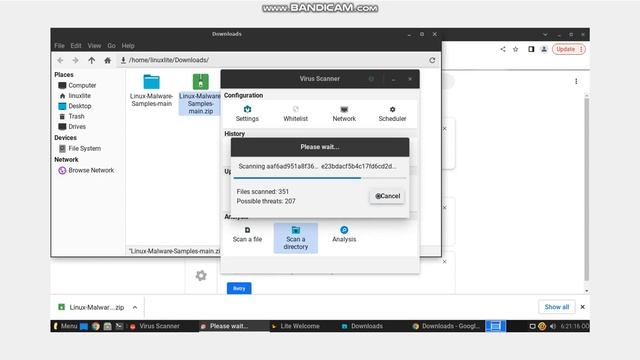Open the browser profile icon

click(x=544, y=49)
